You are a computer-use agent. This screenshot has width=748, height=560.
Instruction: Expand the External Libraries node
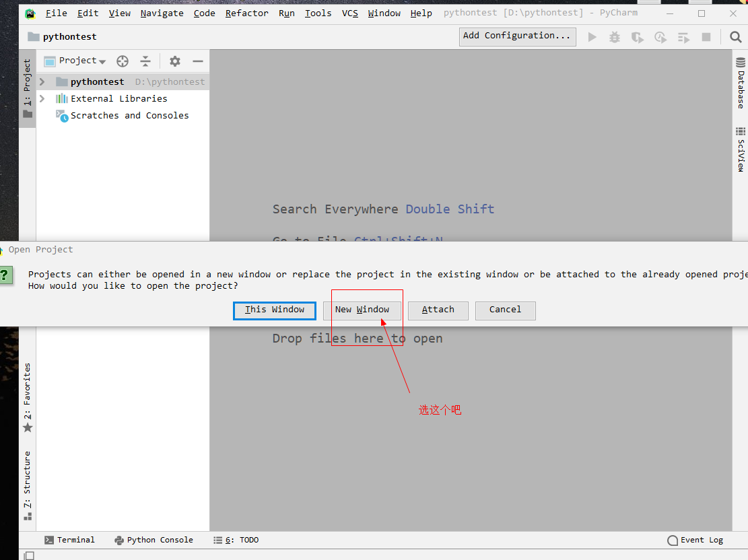click(42, 99)
